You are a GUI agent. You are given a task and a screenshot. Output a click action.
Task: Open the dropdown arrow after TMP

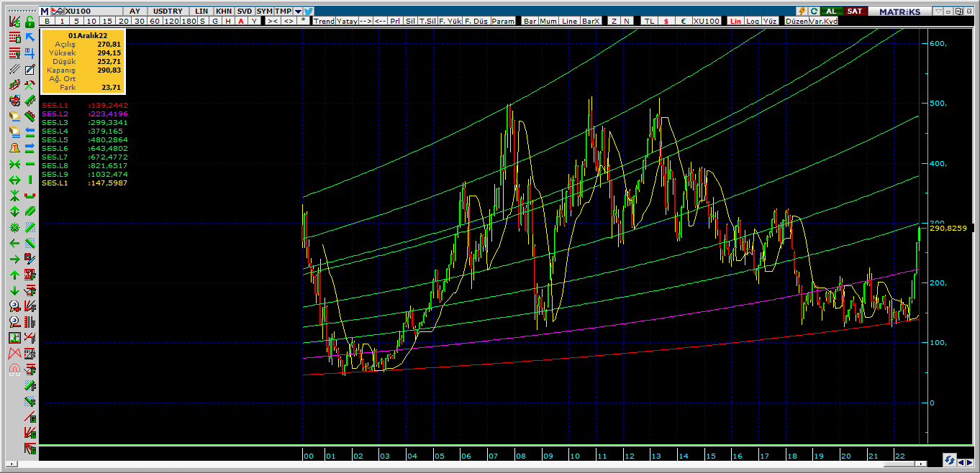coord(298,12)
